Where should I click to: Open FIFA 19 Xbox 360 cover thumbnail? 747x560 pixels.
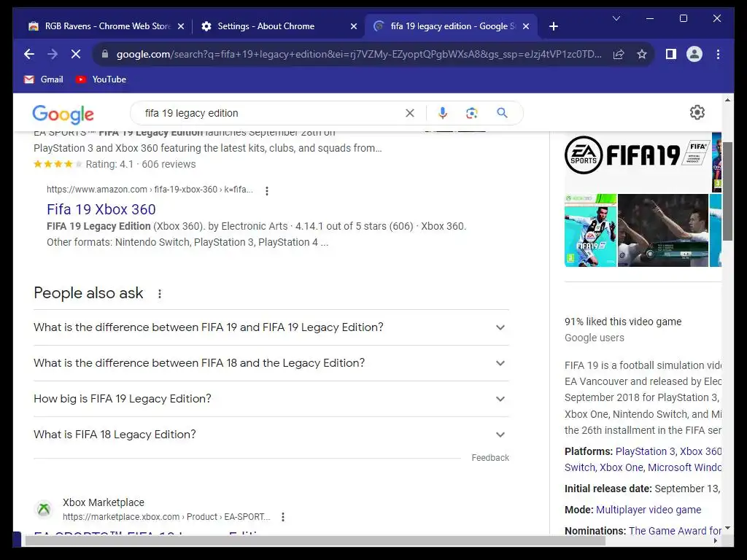(590, 230)
